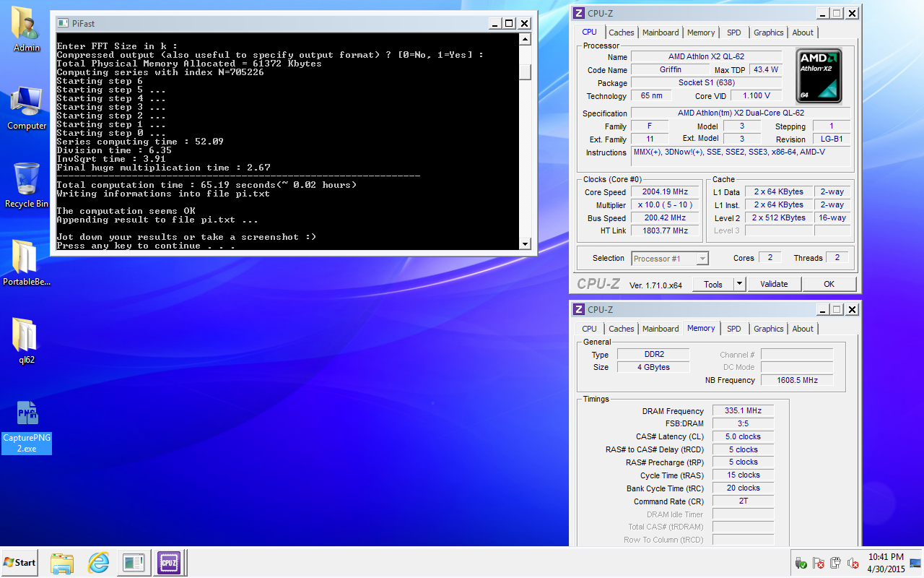Switch to Graphics tab in upper CPU-Z
Screen dimensions: 924x578
point(768,33)
